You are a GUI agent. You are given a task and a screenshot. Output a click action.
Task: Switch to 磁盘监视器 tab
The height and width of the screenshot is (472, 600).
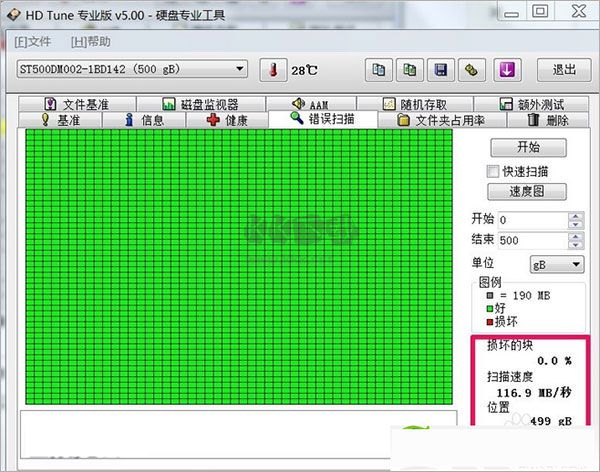(201, 104)
